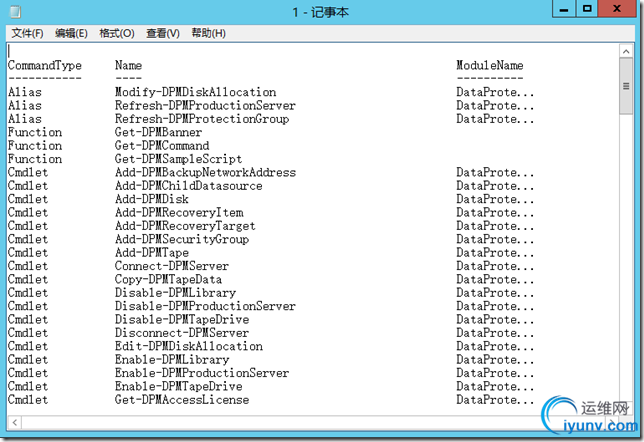The height and width of the screenshot is (442, 644).
Task: Click the Refresh-DPMProductionServer text
Action: point(205,106)
